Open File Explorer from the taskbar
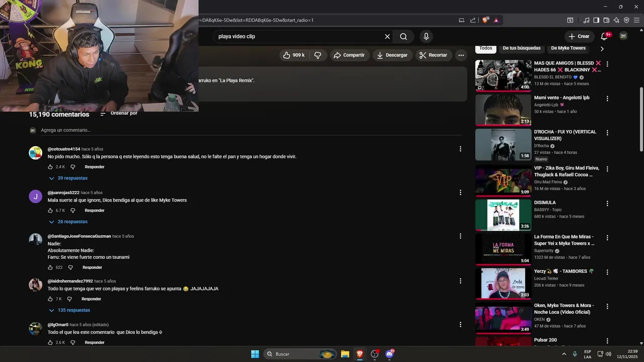Screen dimensions: 644x362 (x=345, y=354)
